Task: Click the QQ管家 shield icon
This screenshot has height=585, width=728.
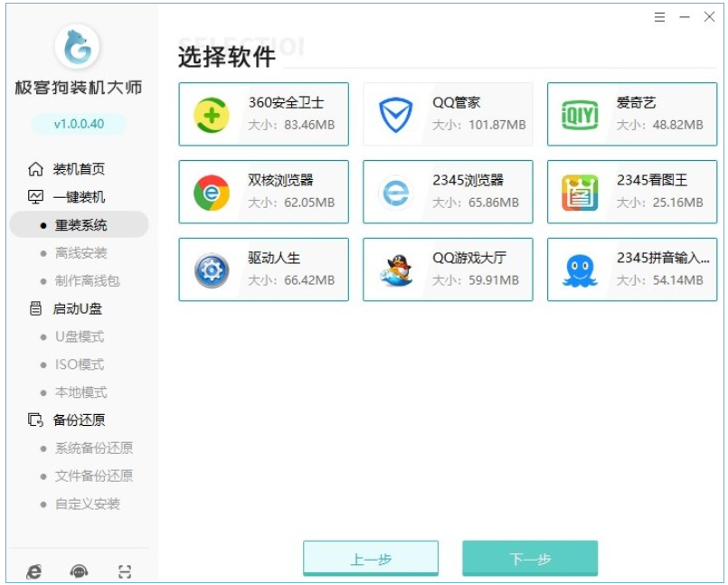Action: point(395,115)
